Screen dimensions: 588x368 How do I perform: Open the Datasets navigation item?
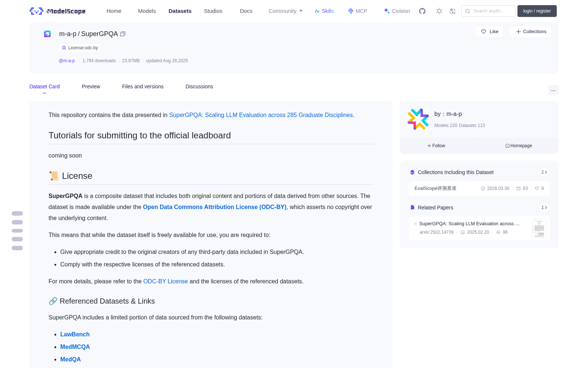(x=180, y=11)
